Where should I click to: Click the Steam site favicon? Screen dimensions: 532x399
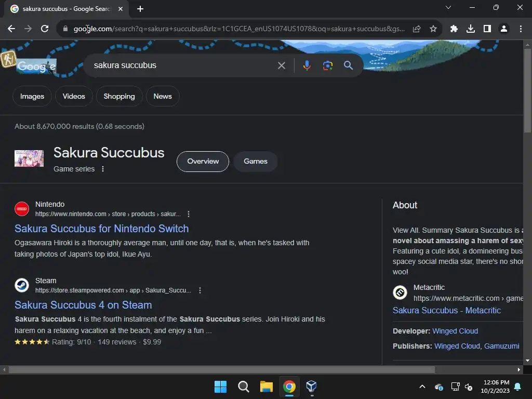pyautogui.click(x=22, y=285)
